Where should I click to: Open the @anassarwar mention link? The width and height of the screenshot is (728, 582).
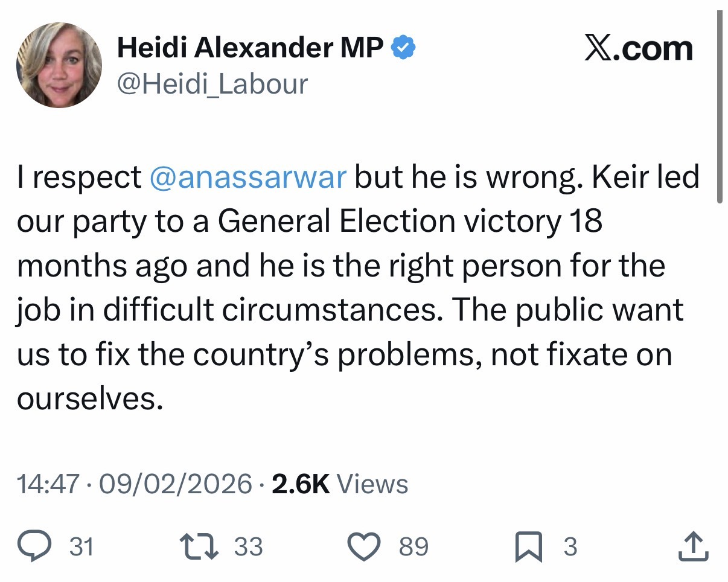pos(247,177)
